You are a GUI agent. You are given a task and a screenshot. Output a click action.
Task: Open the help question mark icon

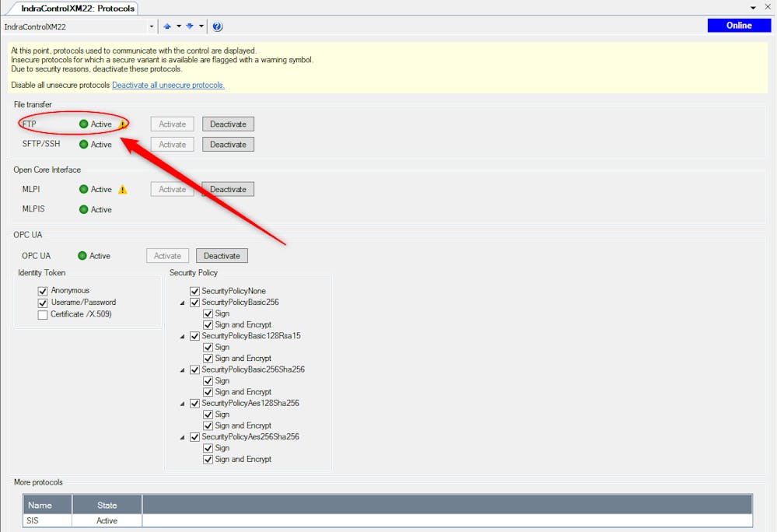[218, 26]
